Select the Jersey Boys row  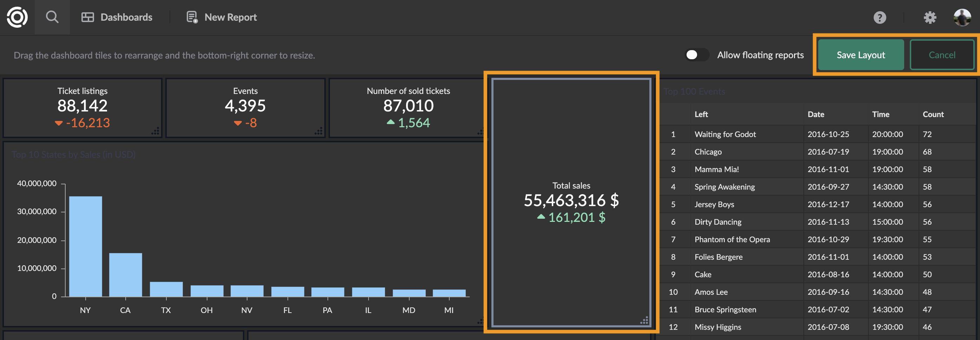(818, 204)
